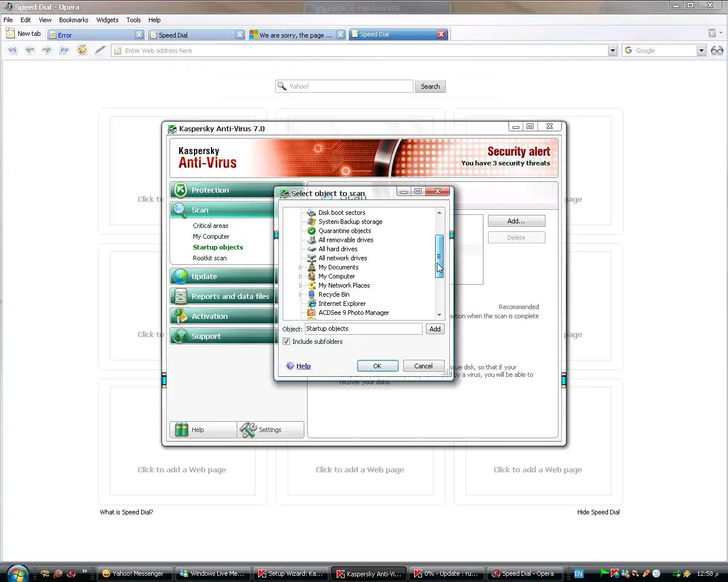Image resolution: width=728 pixels, height=582 pixels.
Task: Click the Update globe icon in sidebar
Action: (180, 276)
